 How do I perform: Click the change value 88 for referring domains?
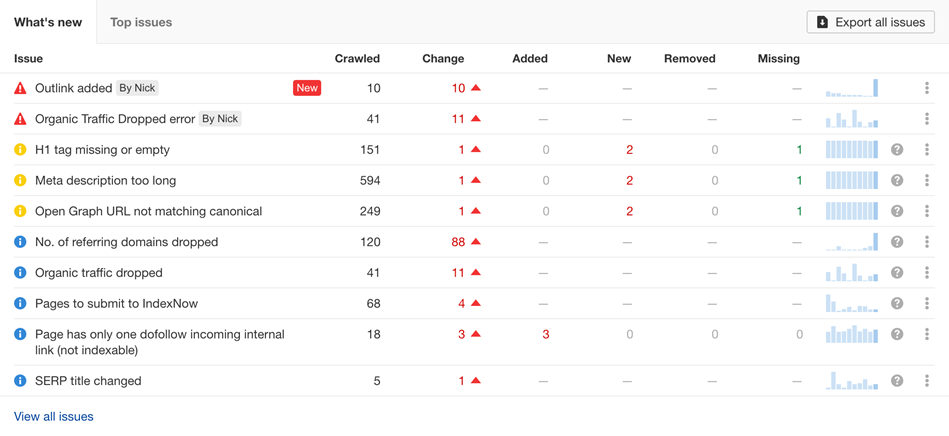458,242
